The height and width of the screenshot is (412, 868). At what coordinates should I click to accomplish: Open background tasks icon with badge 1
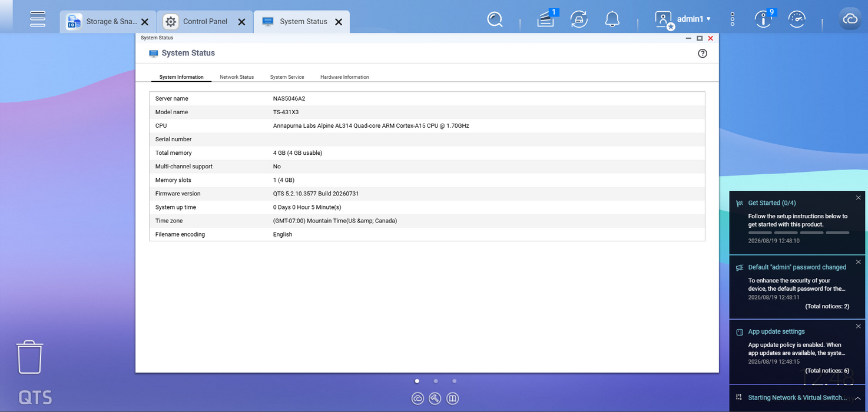[x=546, y=19]
